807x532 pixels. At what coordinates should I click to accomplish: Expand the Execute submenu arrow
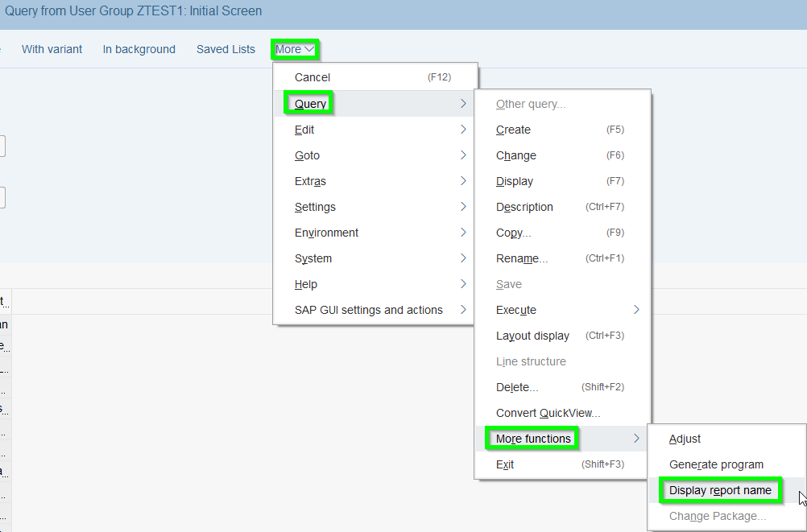click(x=636, y=310)
